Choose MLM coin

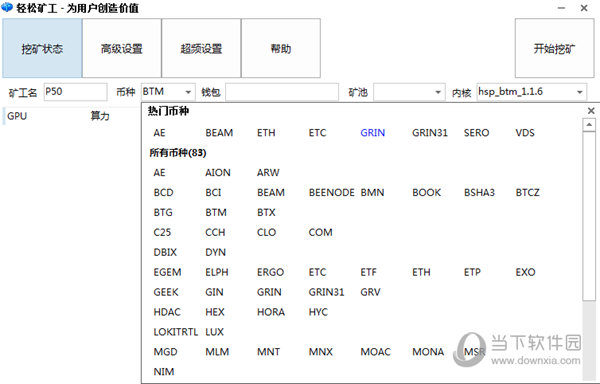[x=217, y=351]
